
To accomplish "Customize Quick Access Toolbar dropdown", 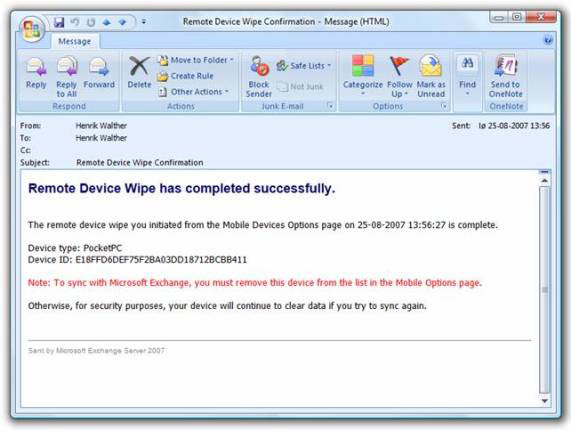I will (144, 22).
